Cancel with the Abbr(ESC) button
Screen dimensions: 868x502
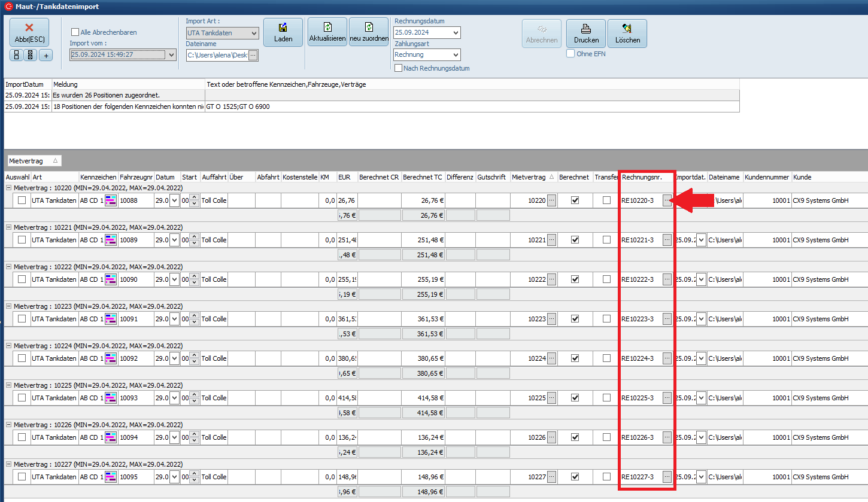point(29,33)
